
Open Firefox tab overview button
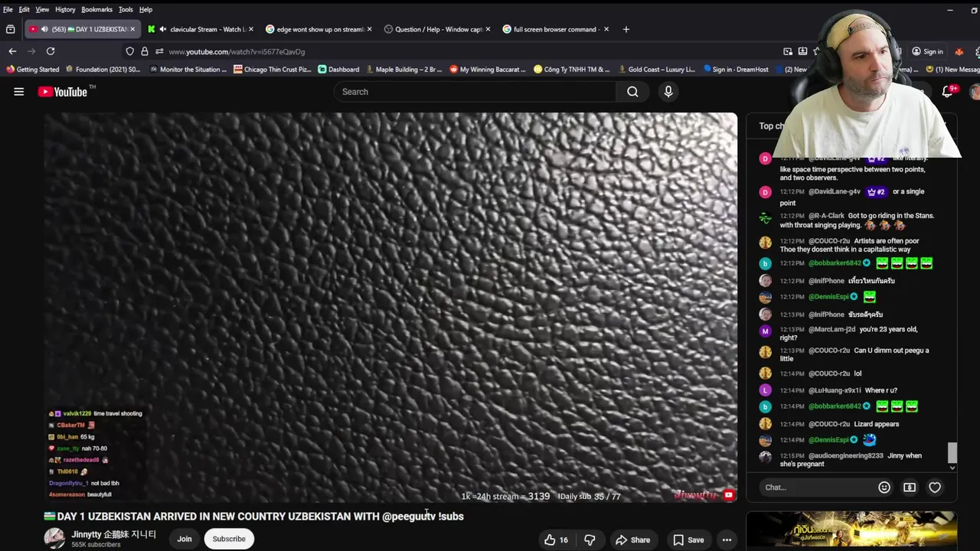click(10, 29)
